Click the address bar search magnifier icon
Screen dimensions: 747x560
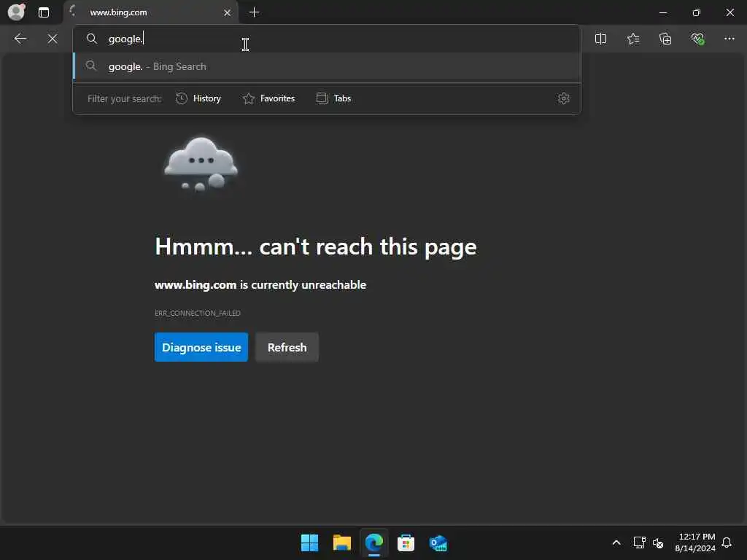click(x=91, y=39)
